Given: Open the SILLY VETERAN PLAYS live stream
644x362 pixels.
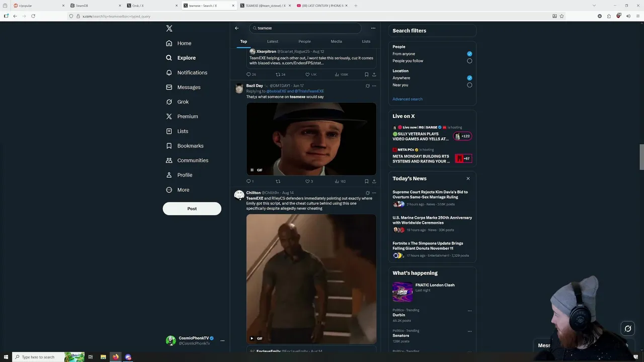Looking at the screenshot, I should pyautogui.click(x=432, y=133).
